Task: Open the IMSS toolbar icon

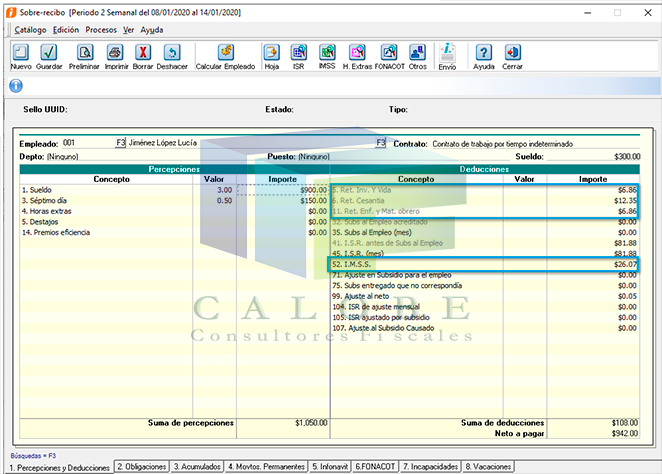Action: [327, 57]
